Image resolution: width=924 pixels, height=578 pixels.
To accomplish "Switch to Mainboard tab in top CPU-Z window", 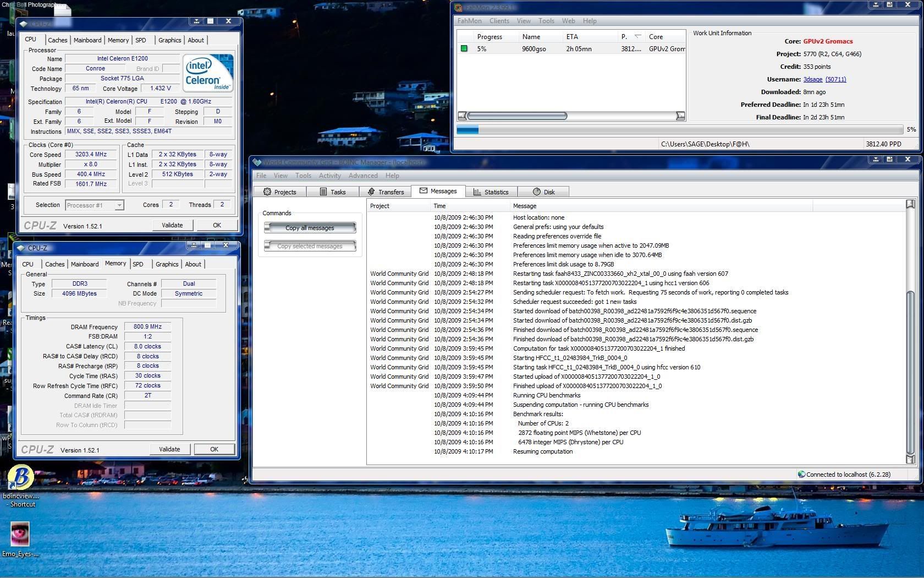I will (x=87, y=40).
